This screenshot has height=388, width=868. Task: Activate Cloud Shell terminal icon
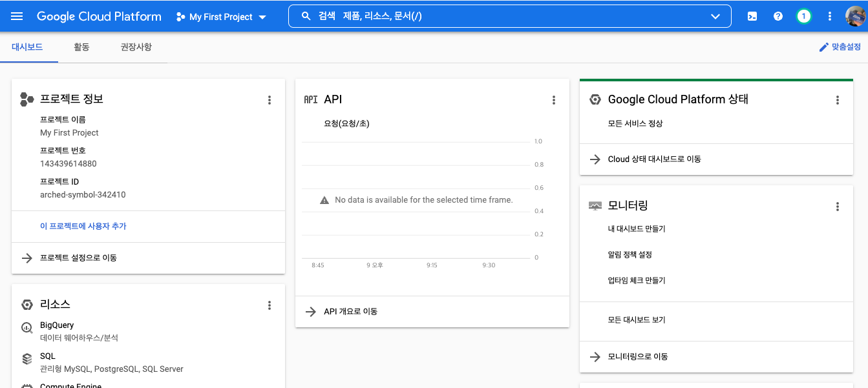point(752,17)
